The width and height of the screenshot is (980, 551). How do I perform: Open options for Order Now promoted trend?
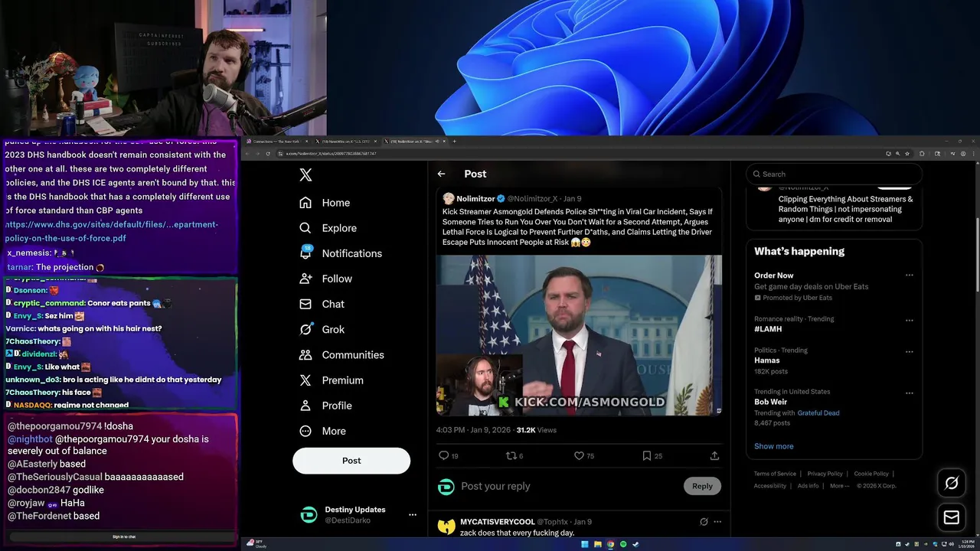[910, 275]
